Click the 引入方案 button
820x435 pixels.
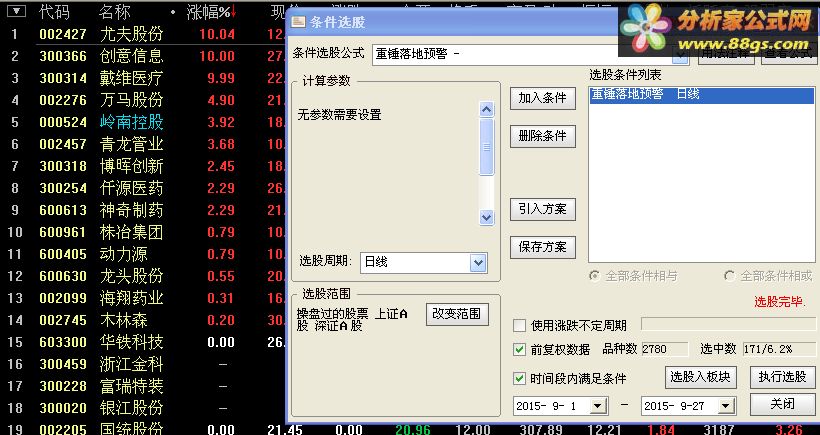(x=543, y=209)
